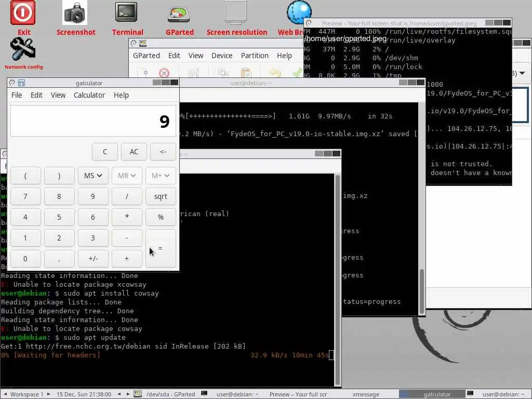Click GParted toolbar Paste icon
This screenshot has height=399, width=532.
(x=245, y=73)
